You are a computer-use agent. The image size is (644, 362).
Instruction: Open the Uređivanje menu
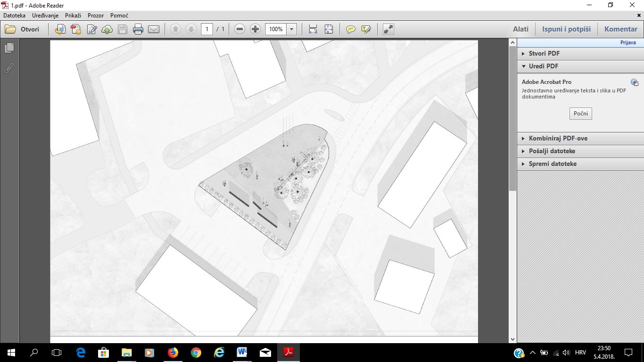pyautogui.click(x=45, y=16)
